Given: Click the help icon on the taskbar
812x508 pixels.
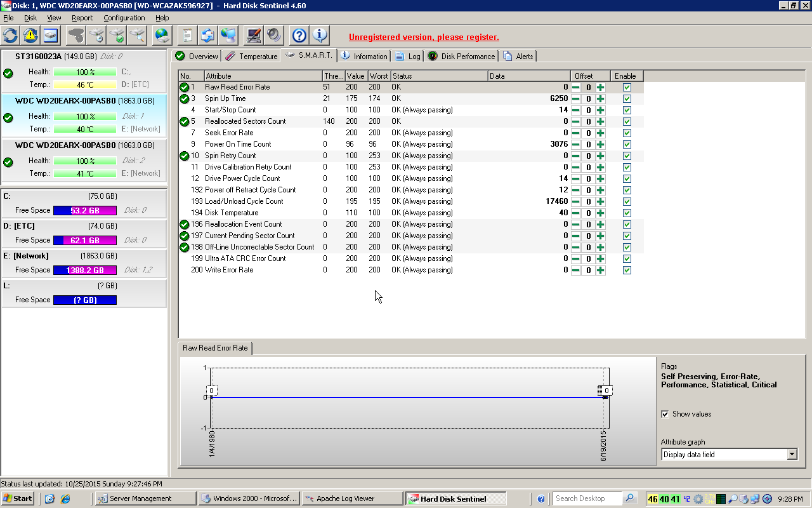Looking at the screenshot, I should click(x=541, y=498).
